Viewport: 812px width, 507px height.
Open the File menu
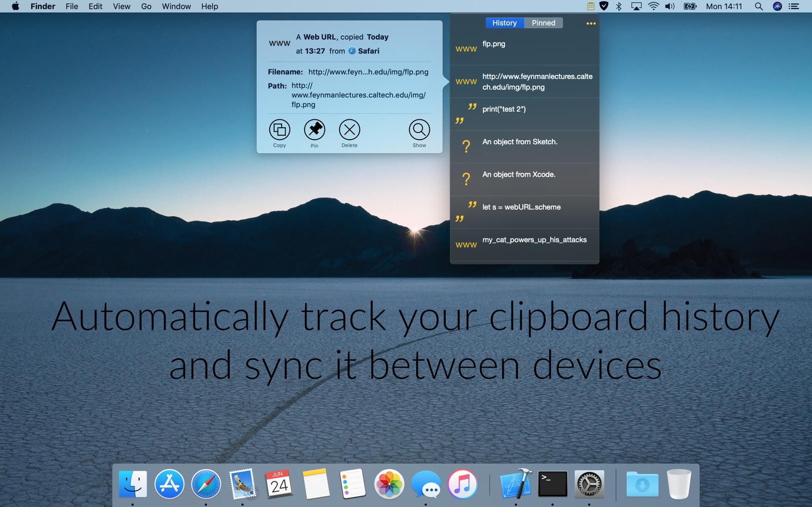[72, 6]
